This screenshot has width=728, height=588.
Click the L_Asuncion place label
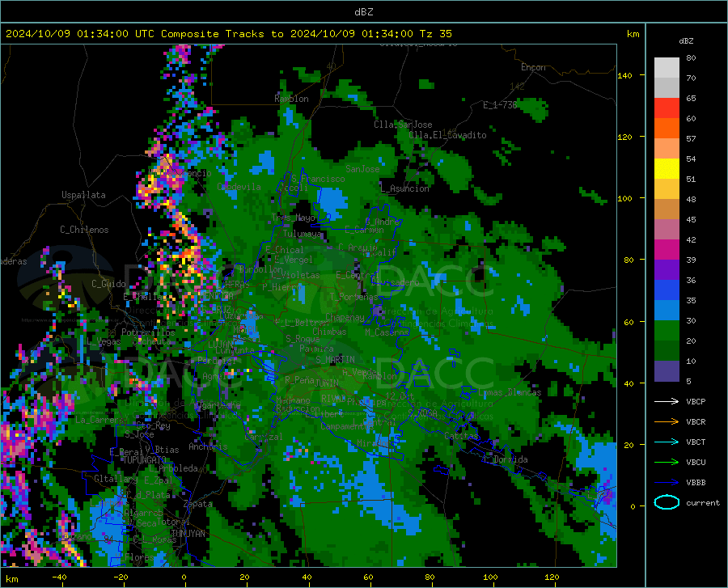click(404, 188)
